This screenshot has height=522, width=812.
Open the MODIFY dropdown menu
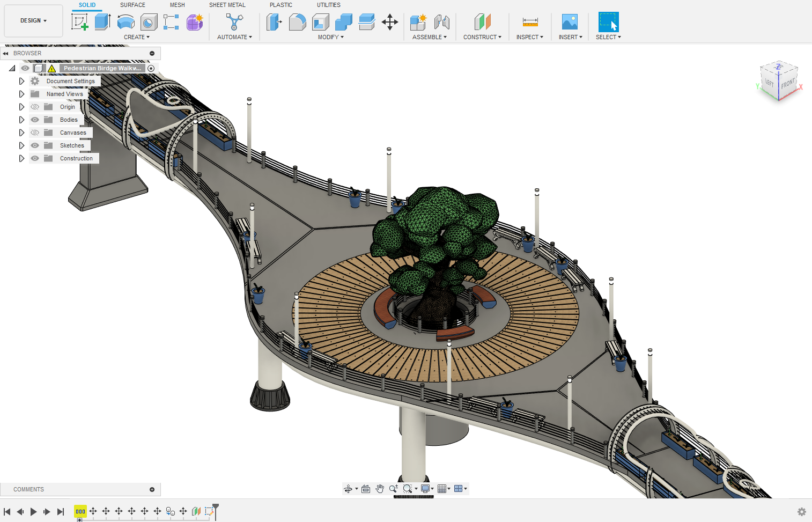330,36
